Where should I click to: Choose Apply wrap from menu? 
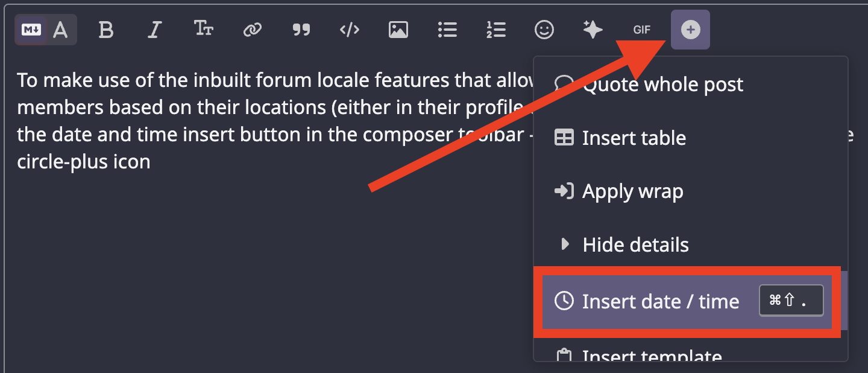coord(632,191)
